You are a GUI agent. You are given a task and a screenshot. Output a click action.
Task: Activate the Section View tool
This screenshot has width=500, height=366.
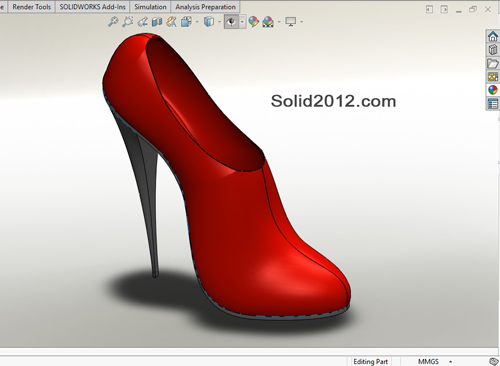[x=157, y=22]
